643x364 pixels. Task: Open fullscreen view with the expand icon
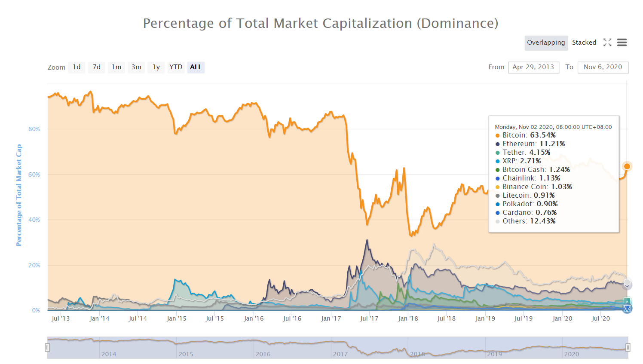607,42
